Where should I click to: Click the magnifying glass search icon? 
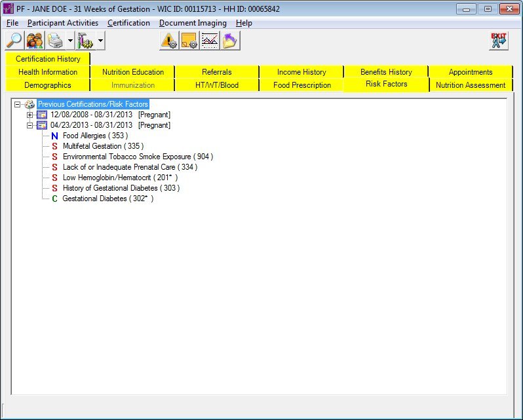point(14,41)
